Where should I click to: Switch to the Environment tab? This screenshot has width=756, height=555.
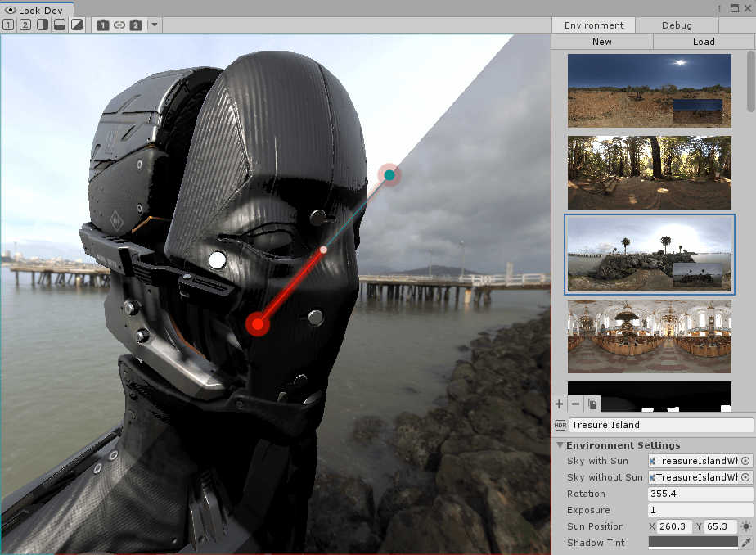point(593,25)
